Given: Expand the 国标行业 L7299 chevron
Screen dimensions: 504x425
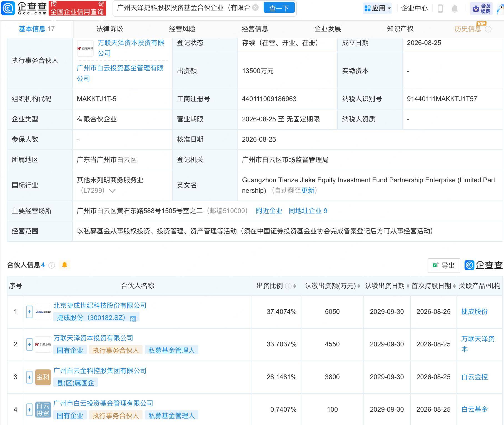Looking at the screenshot, I should pyautogui.click(x=112, y=191).
